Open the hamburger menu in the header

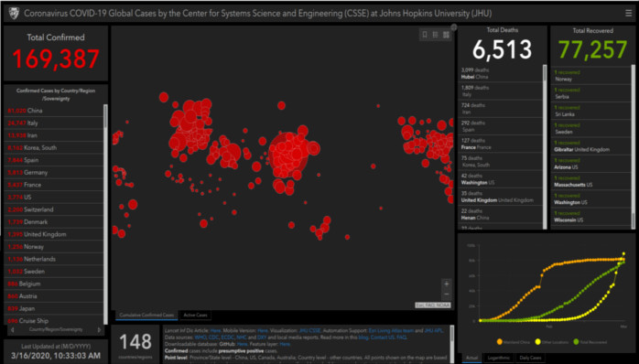click(x=628, y=14)
